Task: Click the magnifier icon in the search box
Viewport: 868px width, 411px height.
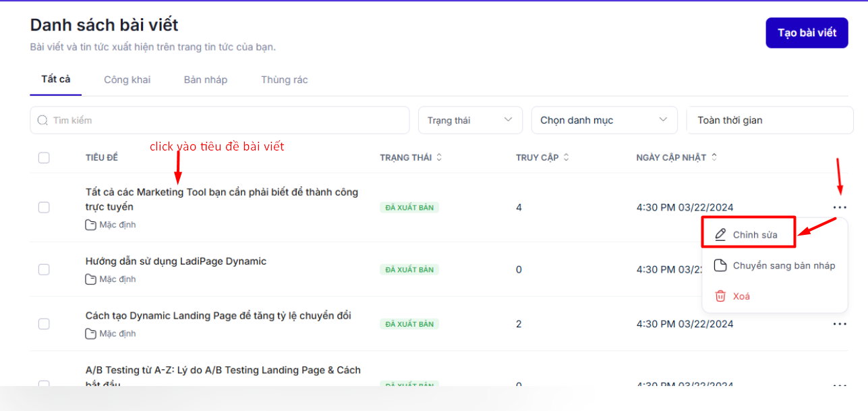Action: tap(42, 120)
